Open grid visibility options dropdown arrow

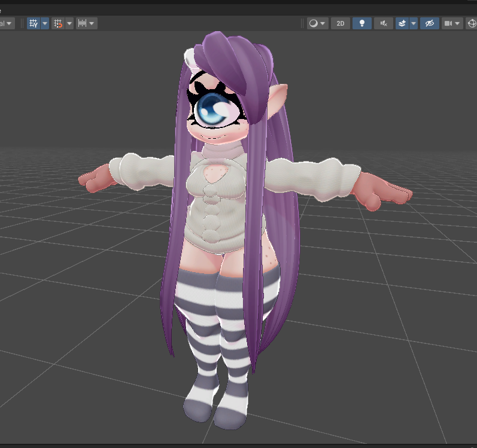coord(45,23)
